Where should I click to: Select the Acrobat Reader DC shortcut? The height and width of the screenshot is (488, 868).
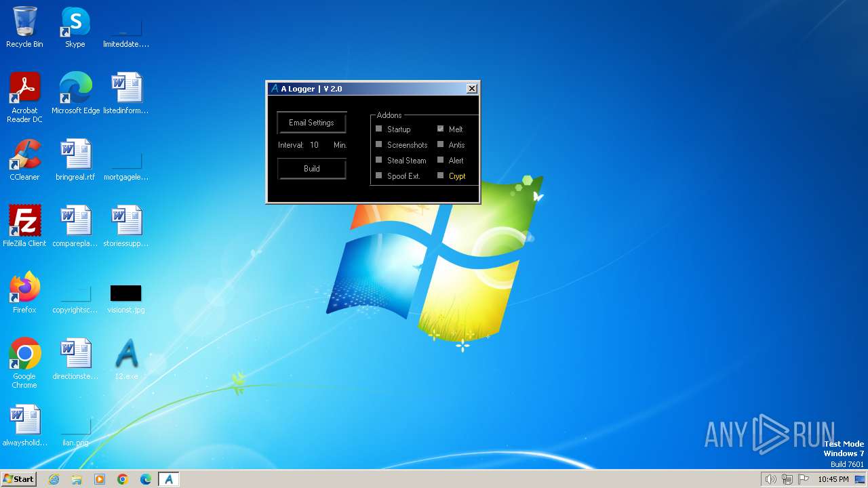pyautogui.click(x=24, y=98)
